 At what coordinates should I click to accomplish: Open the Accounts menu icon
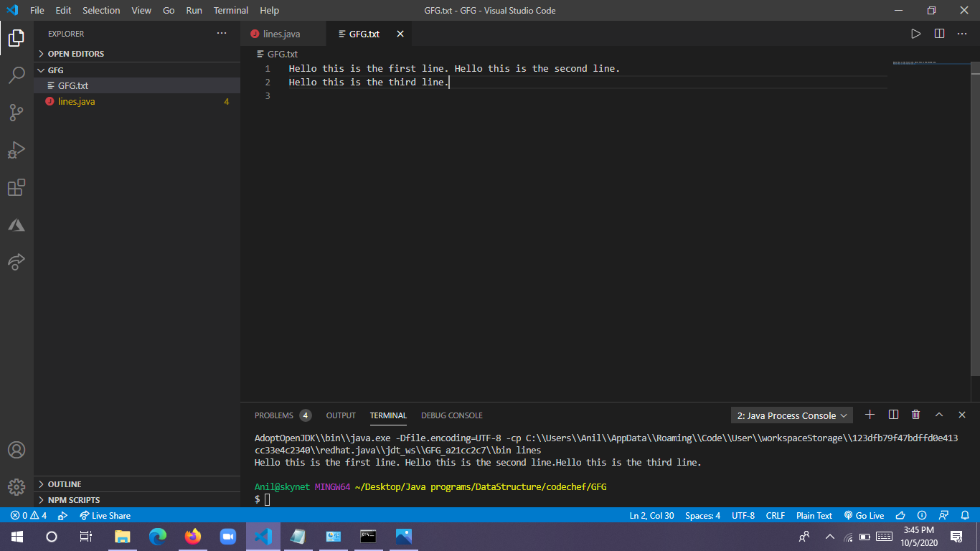pos(17,450)
